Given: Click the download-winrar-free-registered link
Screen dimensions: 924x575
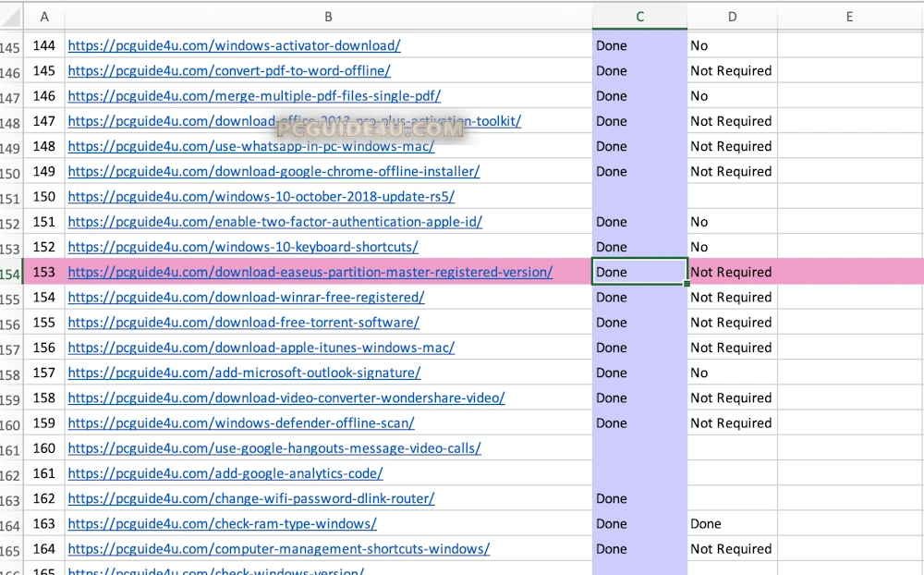Looking at the screenshot, I should tap(246, 297).
